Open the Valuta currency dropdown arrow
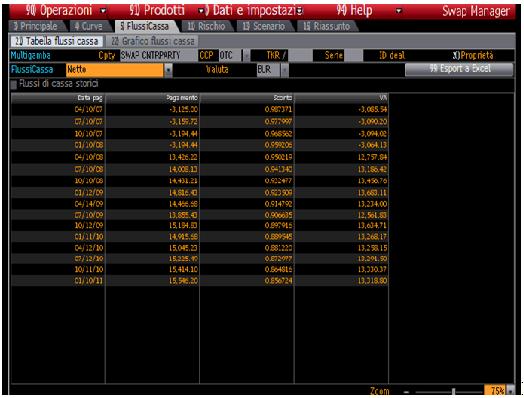This screenshot has height=398, width=524. point(285,70)
